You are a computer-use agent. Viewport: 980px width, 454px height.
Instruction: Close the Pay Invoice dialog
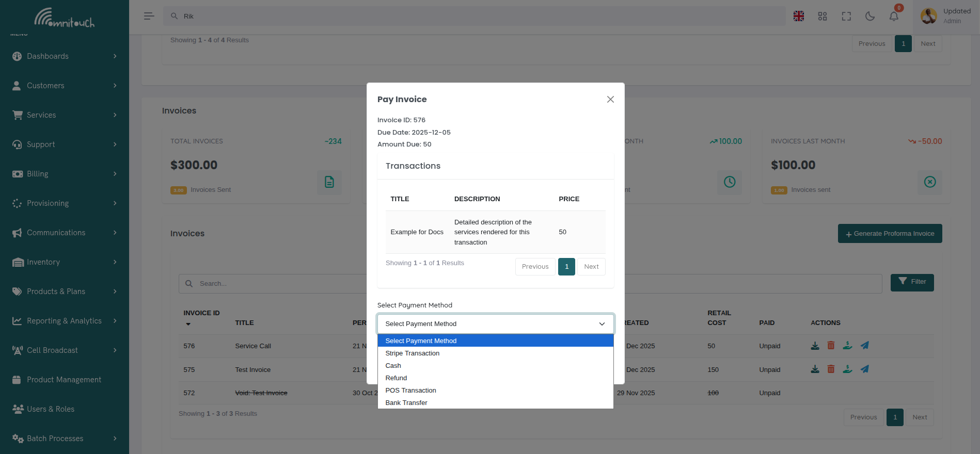coord(610,100)
